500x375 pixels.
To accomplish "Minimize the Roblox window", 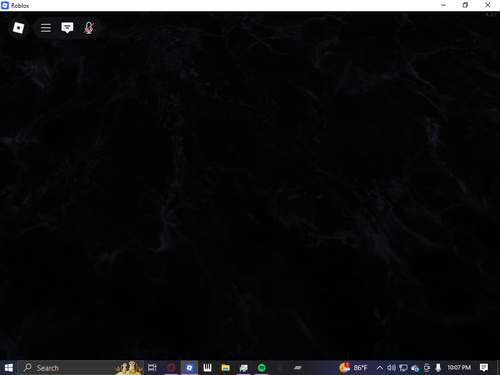I will point(443,5).
